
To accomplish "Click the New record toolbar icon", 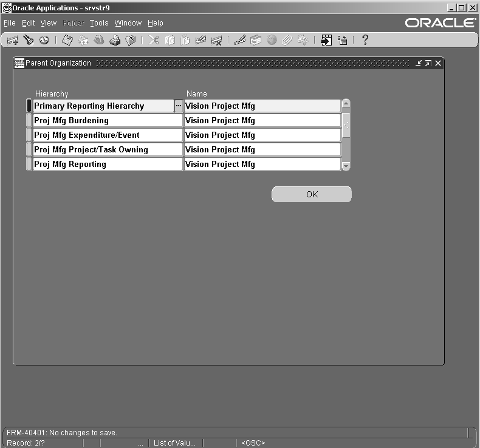I will pyautogui.click(x=13, y=40).
